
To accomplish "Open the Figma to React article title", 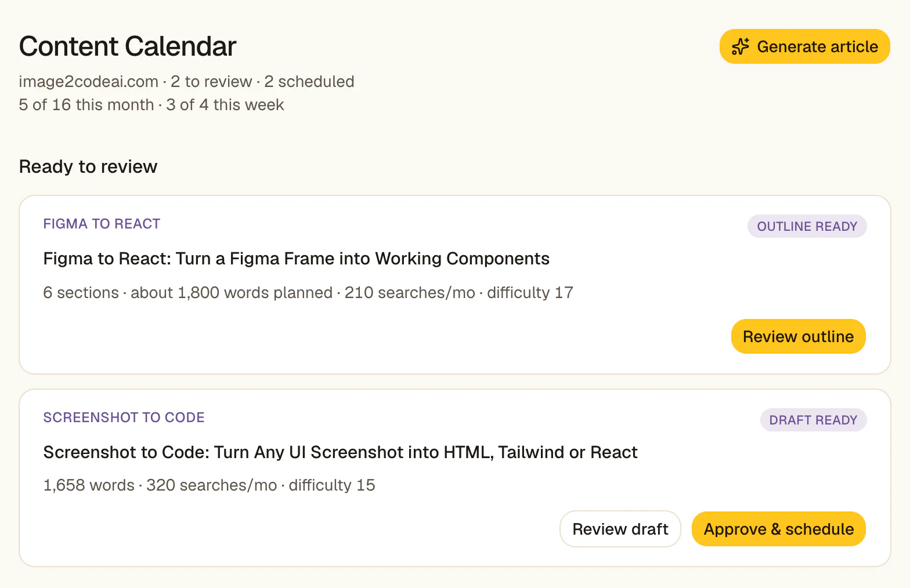I will pyautogui.click(x=296, y=259).
